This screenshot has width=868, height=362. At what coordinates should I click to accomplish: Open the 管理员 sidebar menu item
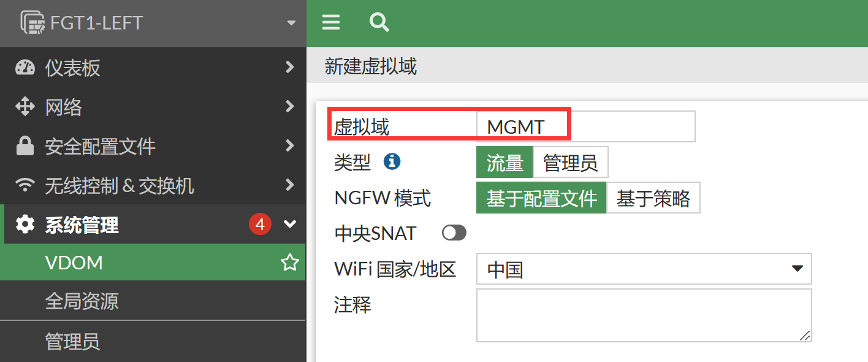(x=72, y=341)
